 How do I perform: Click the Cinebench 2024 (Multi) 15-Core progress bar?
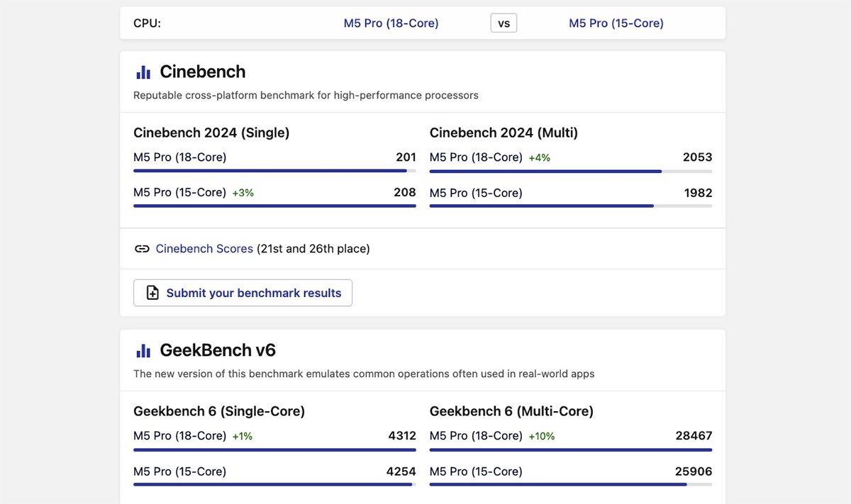[x=571, y=206]
